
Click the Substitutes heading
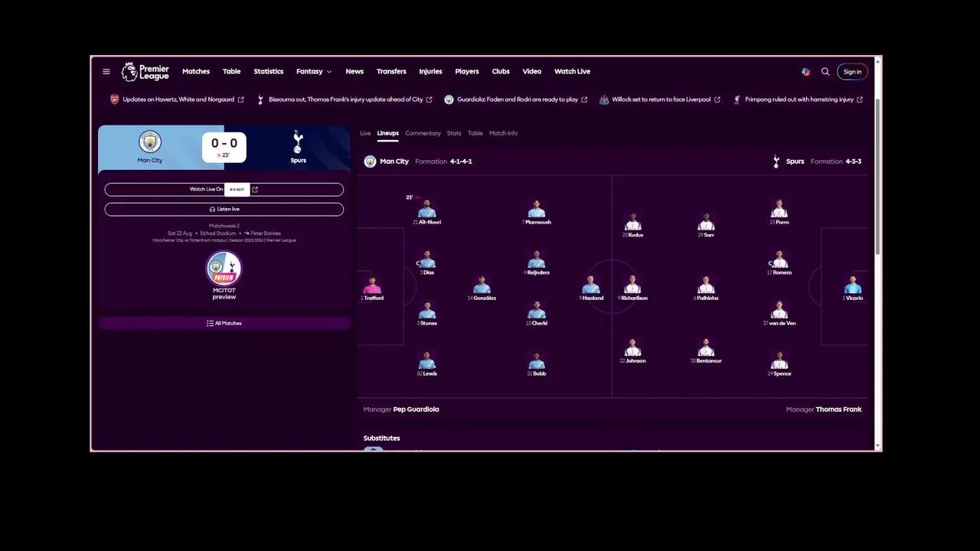pyautogui.click(x=381, y=439)
